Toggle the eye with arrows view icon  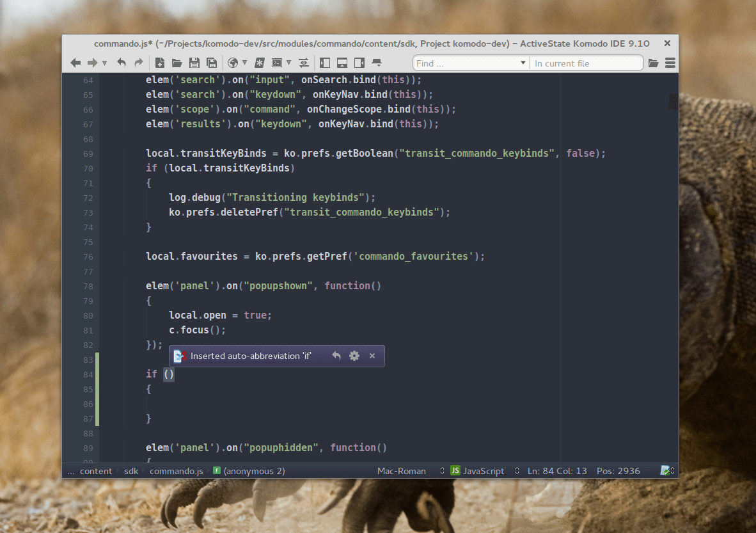pos(304,63)
